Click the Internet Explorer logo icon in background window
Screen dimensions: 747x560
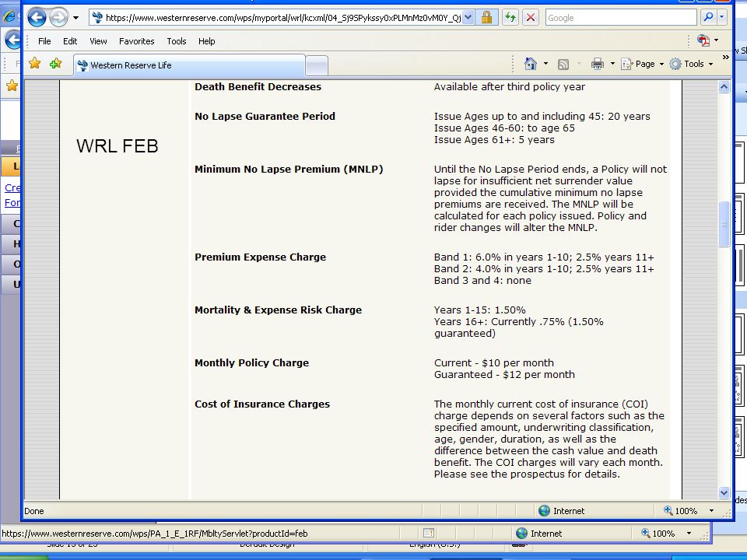[9, 16]
